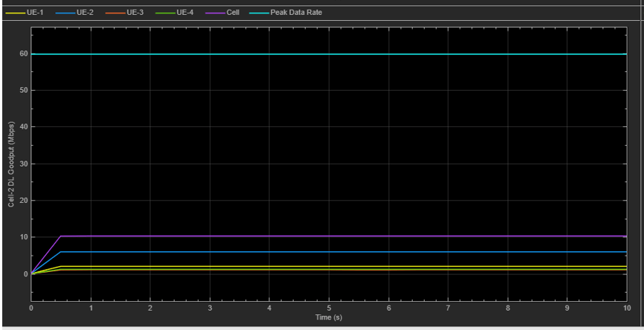644x330 pixels.
Task: Toggle the Cell legend entry
Action: click(222, 13)
